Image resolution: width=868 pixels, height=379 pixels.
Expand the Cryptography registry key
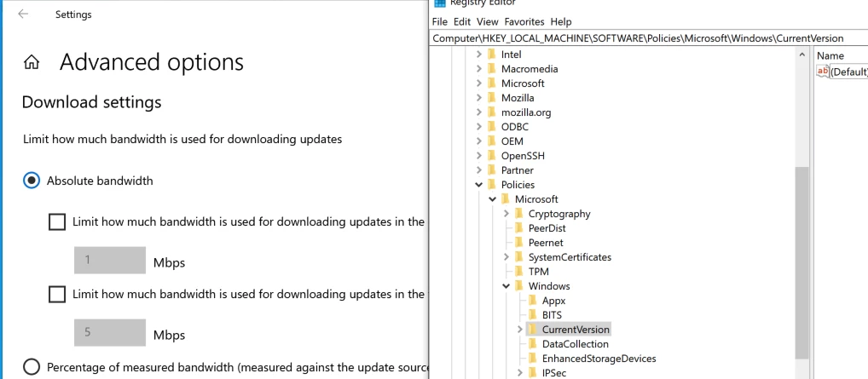[506, 214]
